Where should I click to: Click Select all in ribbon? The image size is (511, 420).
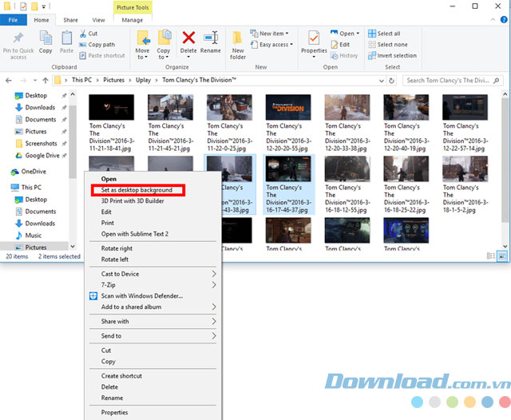(388, 34)
